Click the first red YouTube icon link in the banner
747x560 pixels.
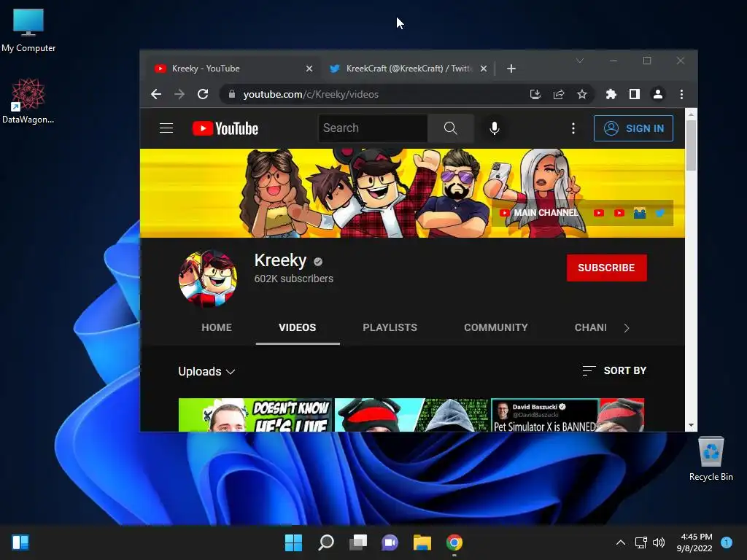pyautogui.click(x=599, y=213)
